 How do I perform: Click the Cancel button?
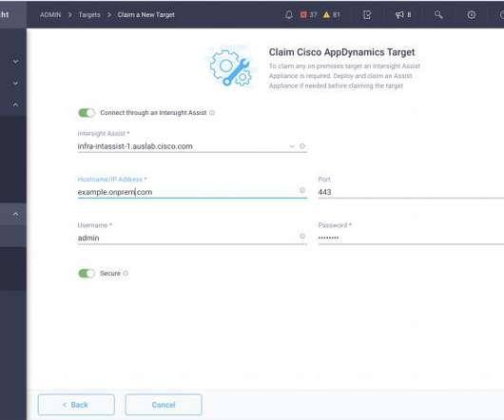[x=164, y=405]
